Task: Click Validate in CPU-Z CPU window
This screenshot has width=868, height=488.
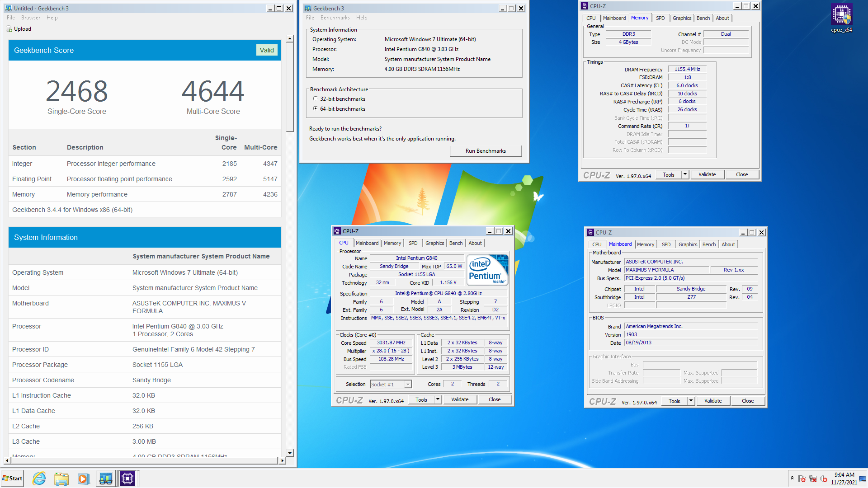Action: click(x=460, y=399)
